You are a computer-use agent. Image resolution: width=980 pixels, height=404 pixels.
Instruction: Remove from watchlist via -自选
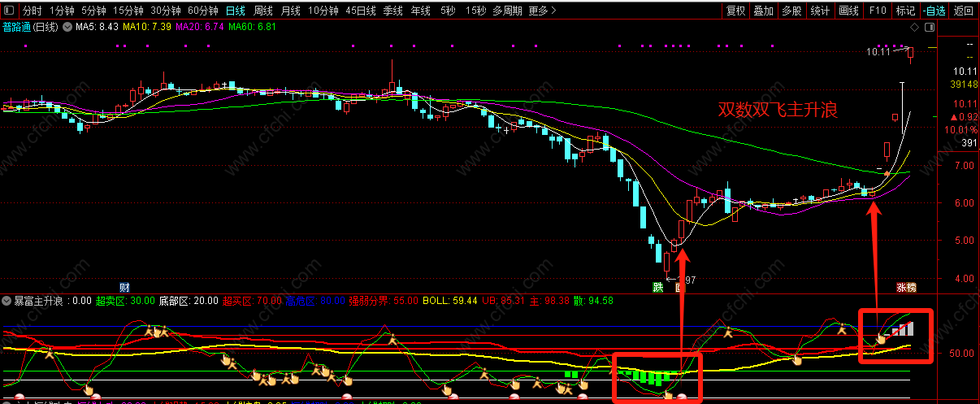click(934, 11)
